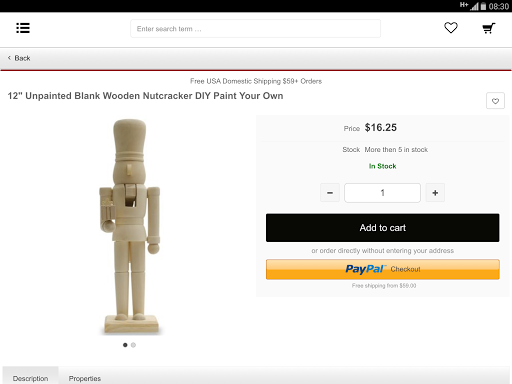Focus the Enter search term field
Image resolution: width=512 pixels, height=384 pixels.
[255, 29]
